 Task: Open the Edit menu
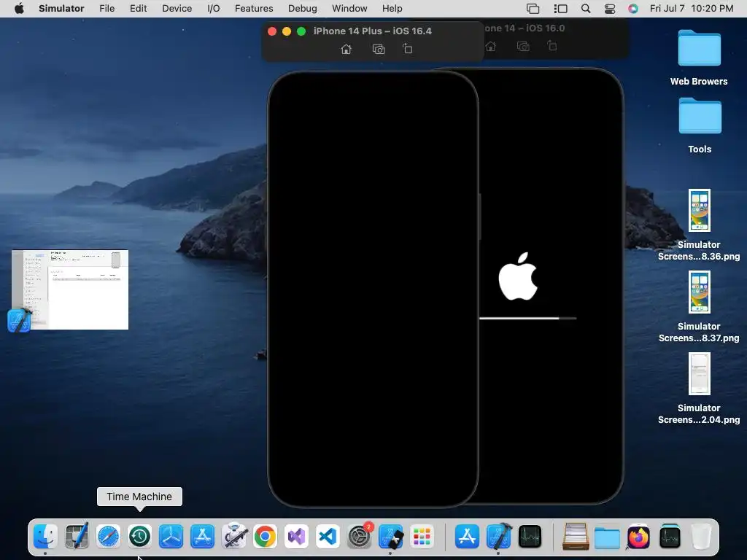pyautogui.click(x=138, y=9)
